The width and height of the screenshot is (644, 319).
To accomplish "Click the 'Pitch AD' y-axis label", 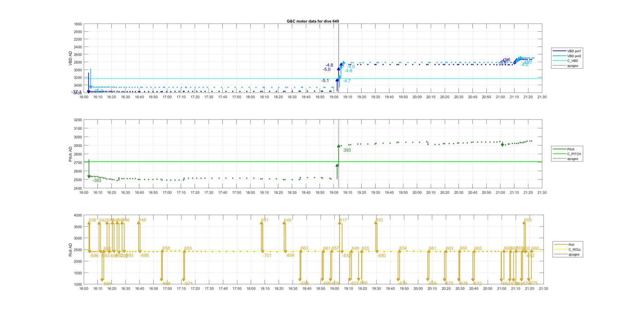I will (71, 154).
